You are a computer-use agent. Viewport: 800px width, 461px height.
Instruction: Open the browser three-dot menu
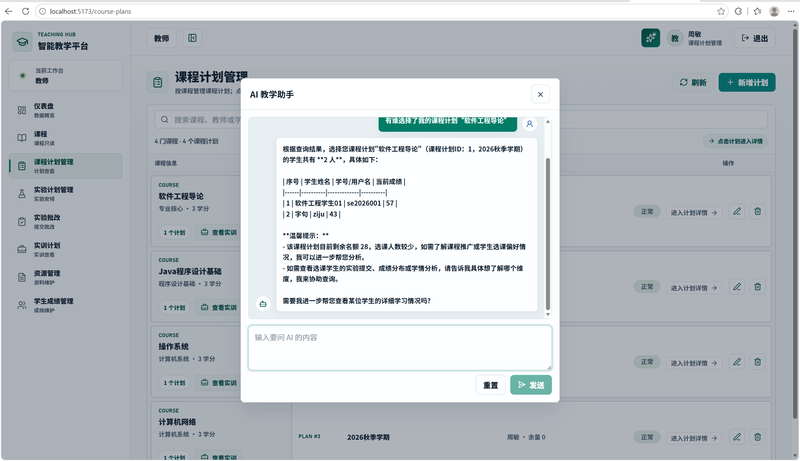(791, 11)
